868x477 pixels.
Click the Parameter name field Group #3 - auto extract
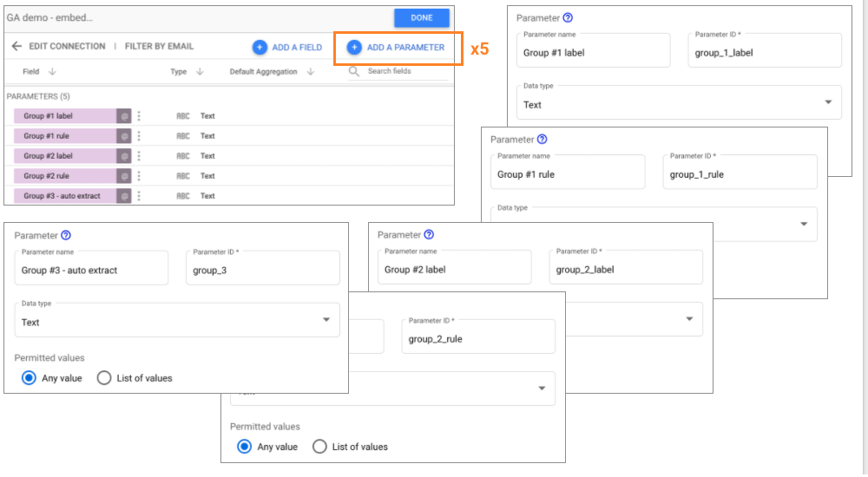coord(91,268)
